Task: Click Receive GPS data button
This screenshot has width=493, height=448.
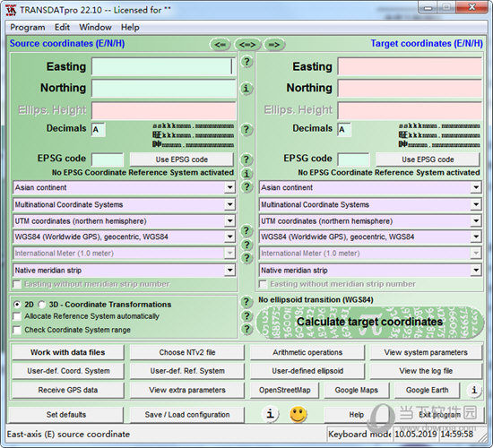Action: coord(68,390)
